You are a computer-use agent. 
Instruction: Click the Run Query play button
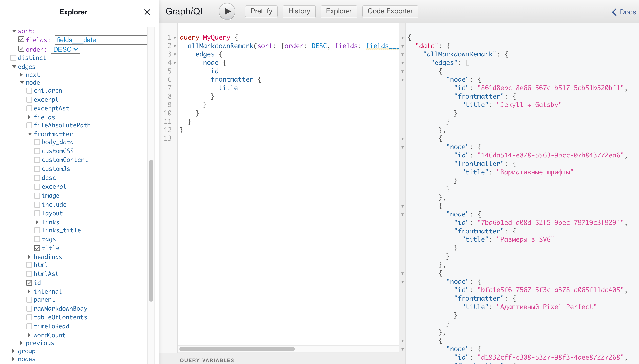click(x=227, y=11)
